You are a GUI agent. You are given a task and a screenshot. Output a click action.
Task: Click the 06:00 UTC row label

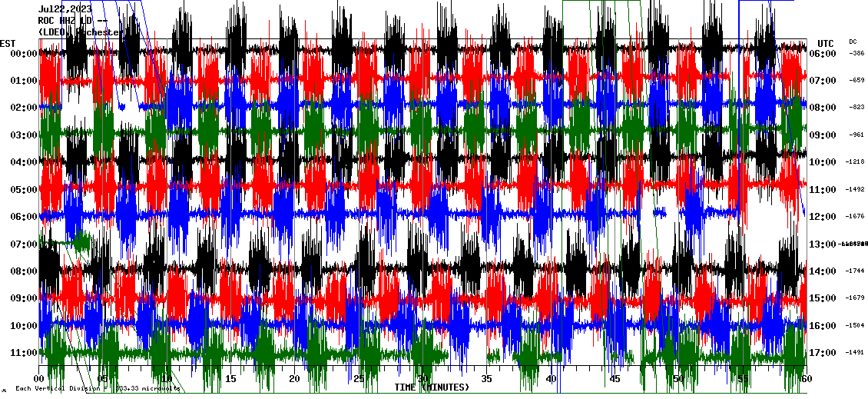click(828, 54)
